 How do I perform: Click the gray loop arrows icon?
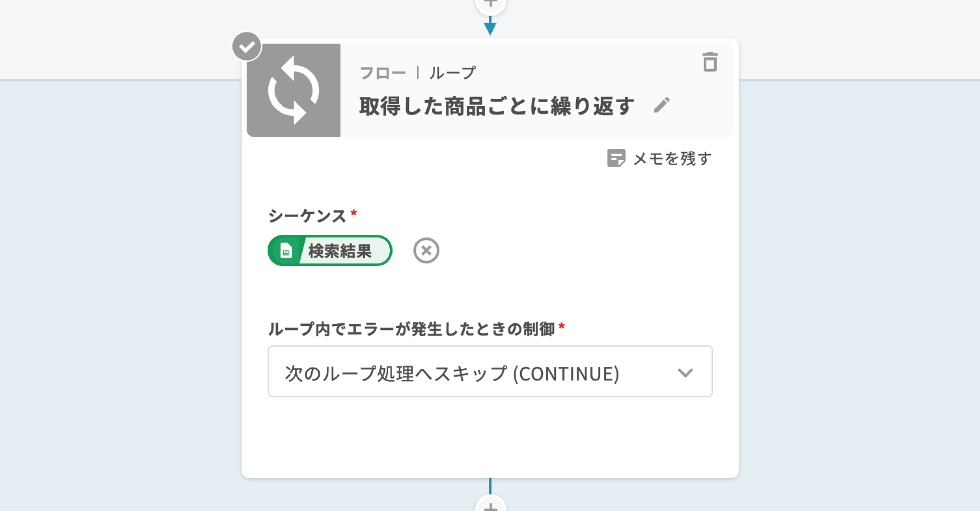coord(294,91)
